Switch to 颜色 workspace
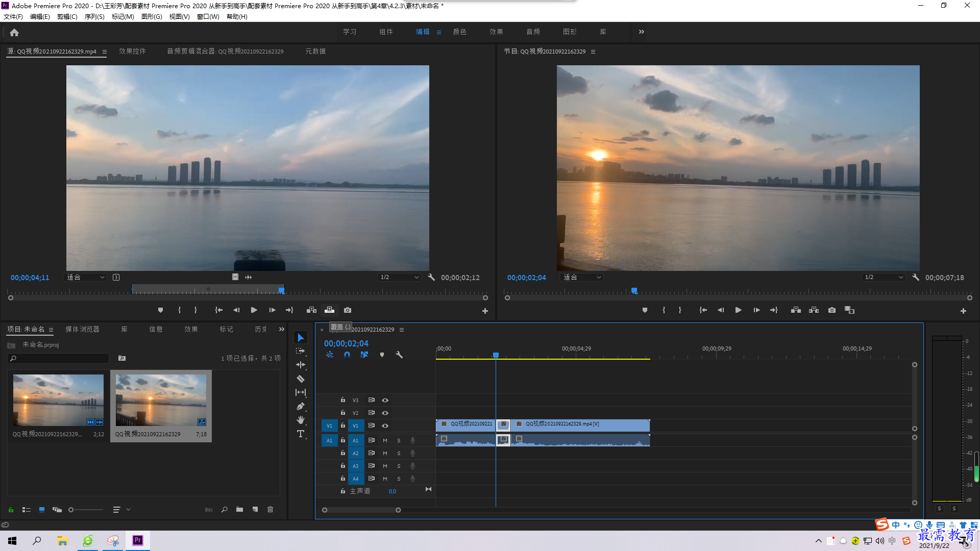The width and height of the screenshot is (980, 551). click(x=460, y=32)
